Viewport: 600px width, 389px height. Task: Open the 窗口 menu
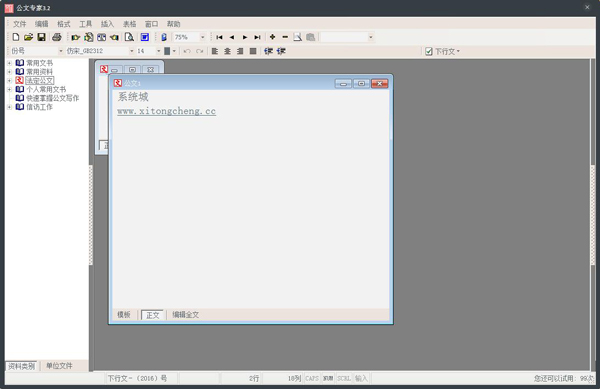point(151,24)
